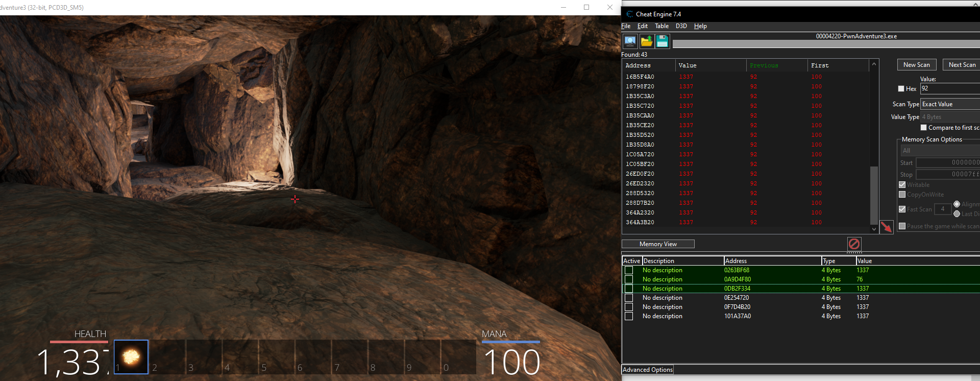Activate entry with address 0E254720

[629, 298]
